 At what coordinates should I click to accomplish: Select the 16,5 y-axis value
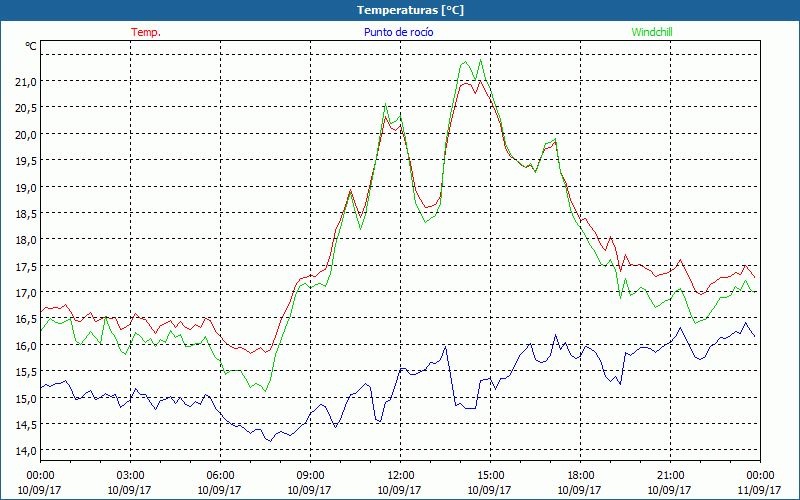(27, 319)
